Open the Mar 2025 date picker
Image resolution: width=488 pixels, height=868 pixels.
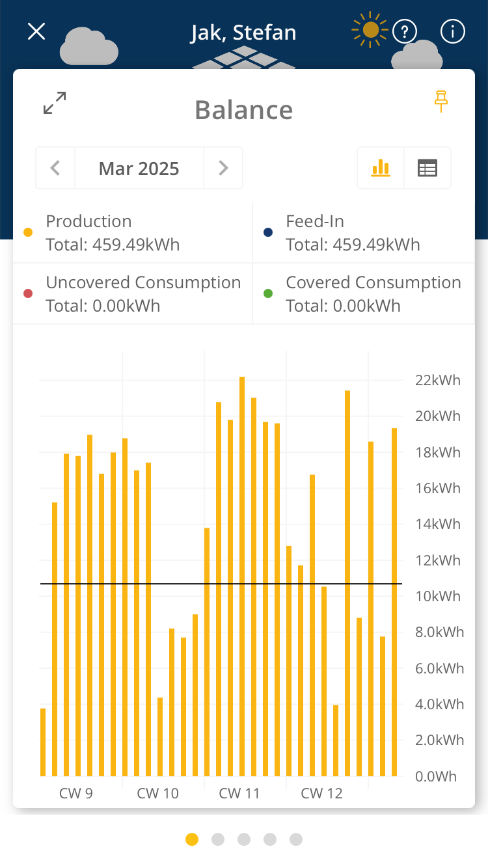[139, 168]
